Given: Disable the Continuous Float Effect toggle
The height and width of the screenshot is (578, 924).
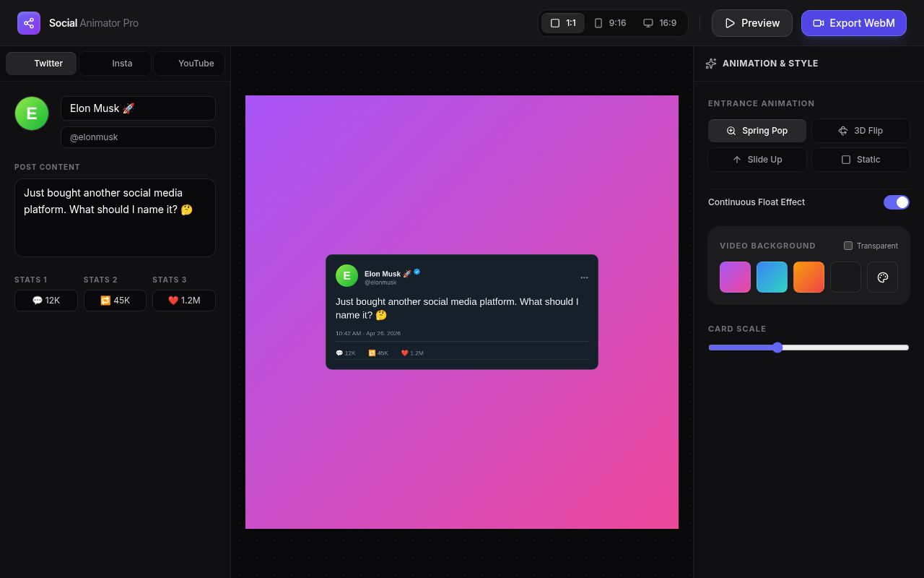Looking at the screenshot, I should (x=896, y=202).
